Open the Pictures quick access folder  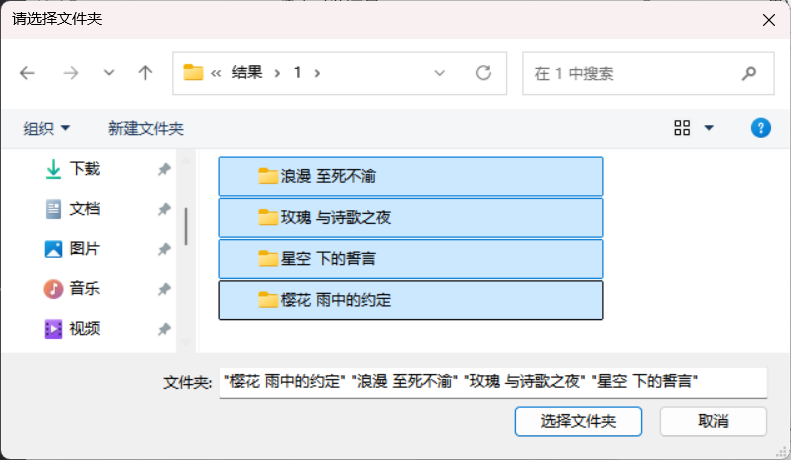[x=73, y=249]
